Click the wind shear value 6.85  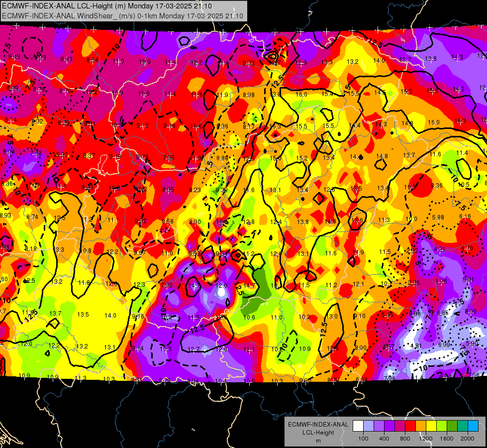[x=443, y=313]
